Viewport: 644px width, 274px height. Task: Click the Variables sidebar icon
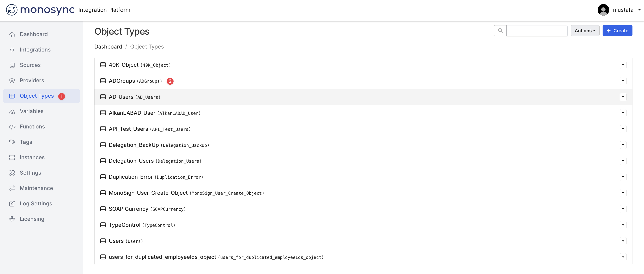coord(12,111)
